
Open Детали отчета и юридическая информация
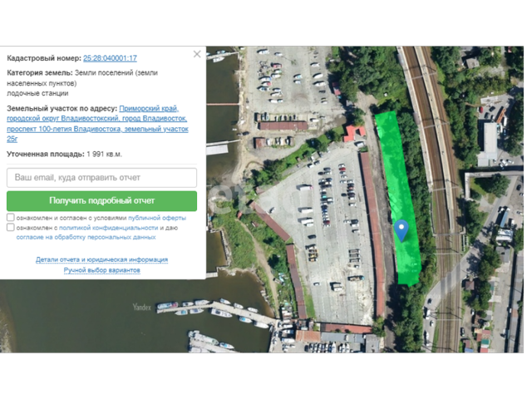pyautogui.click(x=101, y=260)
